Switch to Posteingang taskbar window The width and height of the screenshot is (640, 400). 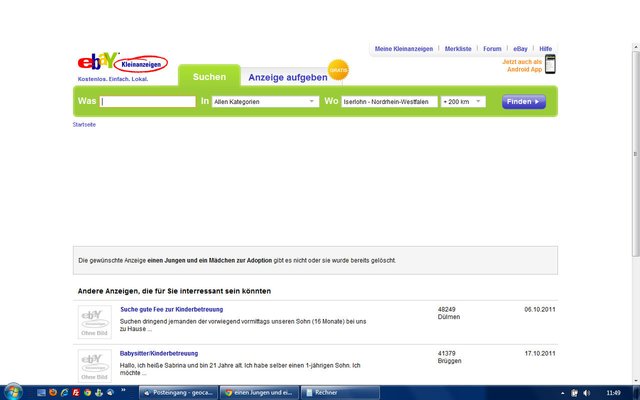point(178,393)
